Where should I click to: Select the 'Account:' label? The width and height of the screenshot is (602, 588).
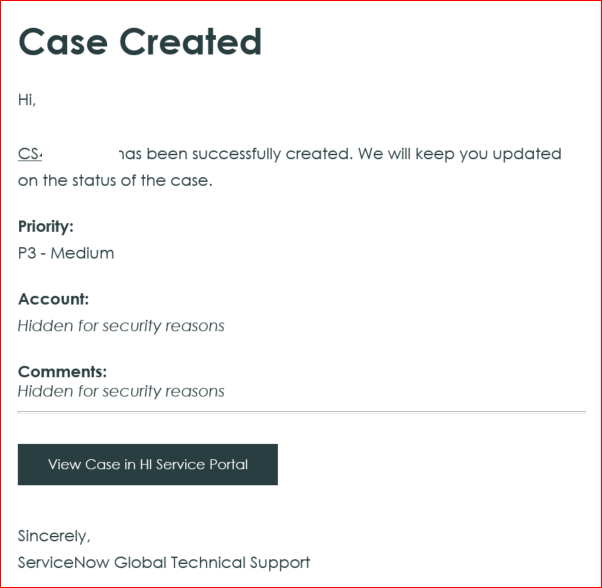tap(53, 299)
